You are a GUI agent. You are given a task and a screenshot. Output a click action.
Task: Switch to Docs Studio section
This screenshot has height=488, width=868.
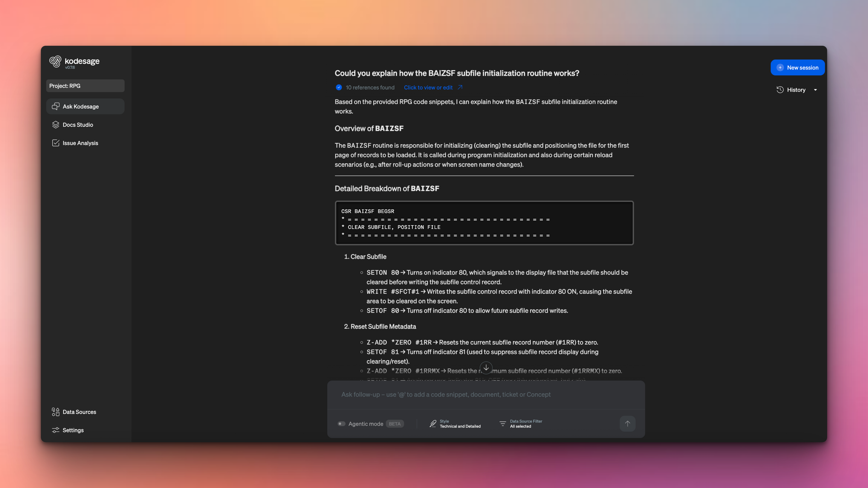[x=78, y=125]
